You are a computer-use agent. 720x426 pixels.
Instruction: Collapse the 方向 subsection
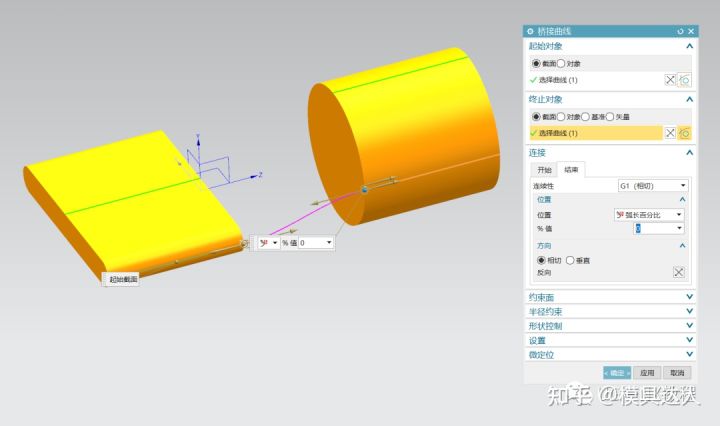click(x=682, y=246)
